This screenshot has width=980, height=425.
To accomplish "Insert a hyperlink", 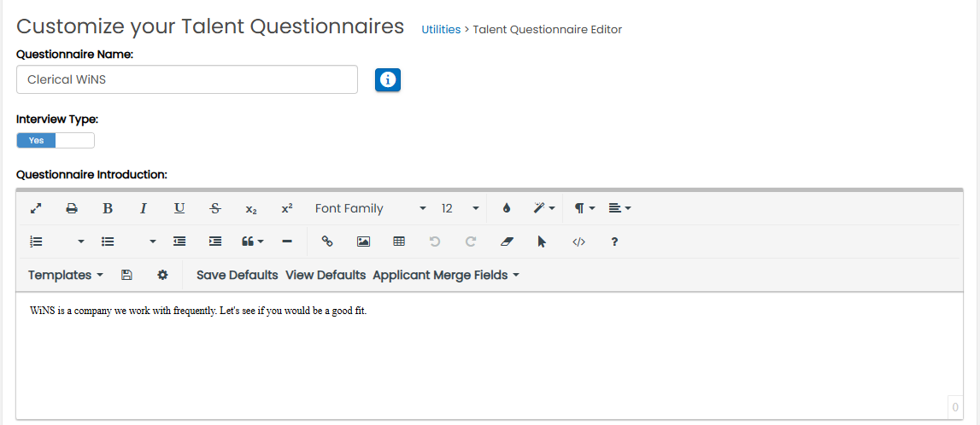I will (x=327, y=242).
